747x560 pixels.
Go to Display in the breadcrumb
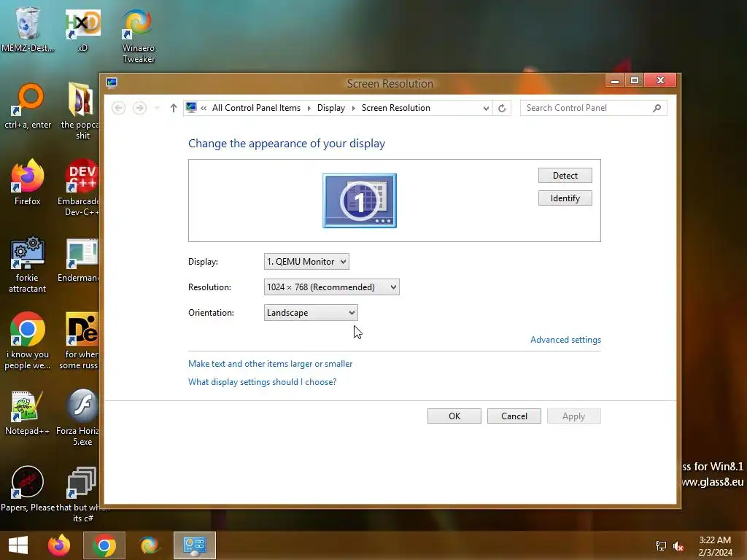(x=331, y=108)
